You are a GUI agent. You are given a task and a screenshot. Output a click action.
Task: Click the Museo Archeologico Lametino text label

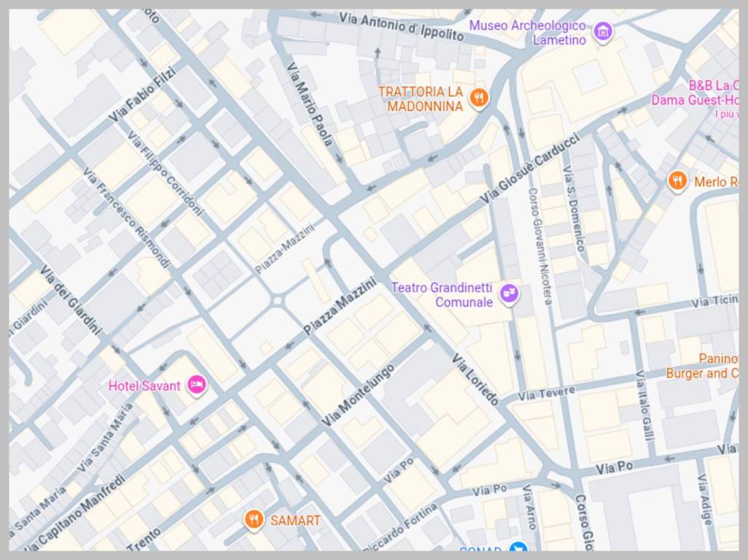click(x=527, y=32)
